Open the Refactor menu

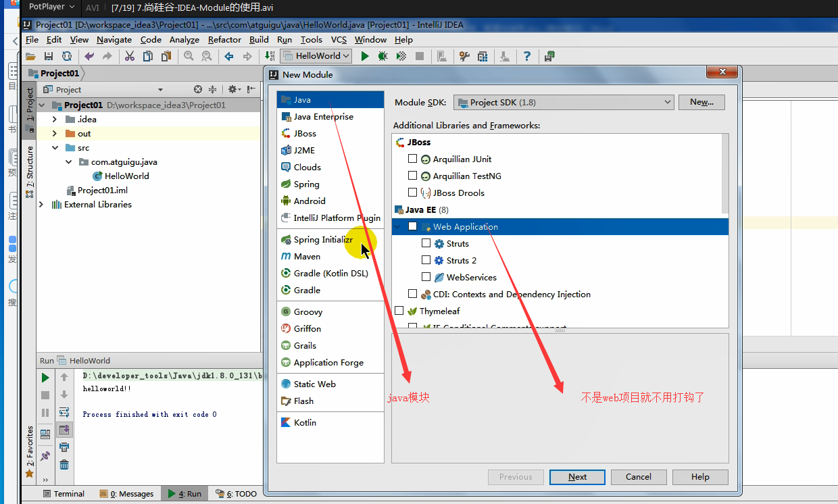point(224,40)
